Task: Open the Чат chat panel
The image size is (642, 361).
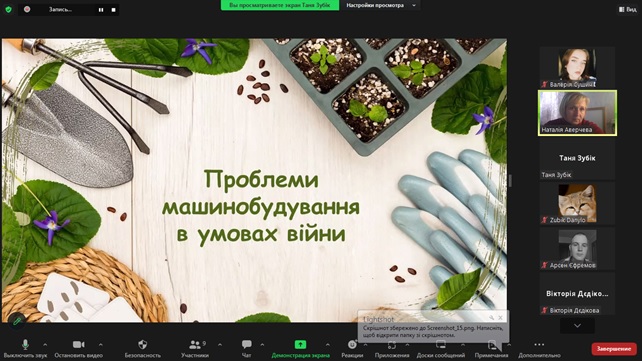Action: coord(246,349)
